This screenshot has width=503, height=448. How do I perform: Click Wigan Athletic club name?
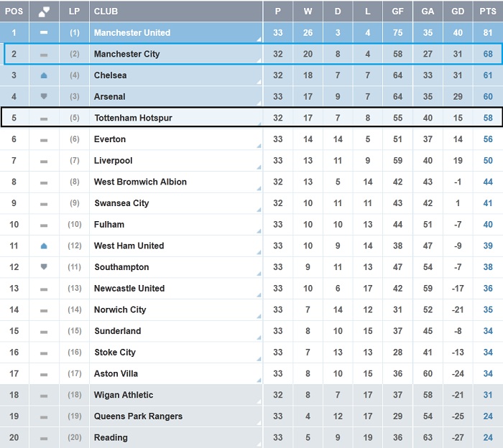click(124, 395)
